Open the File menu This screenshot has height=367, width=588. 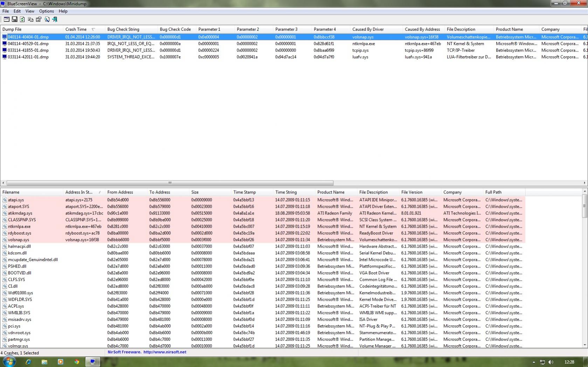click(6, 11)
